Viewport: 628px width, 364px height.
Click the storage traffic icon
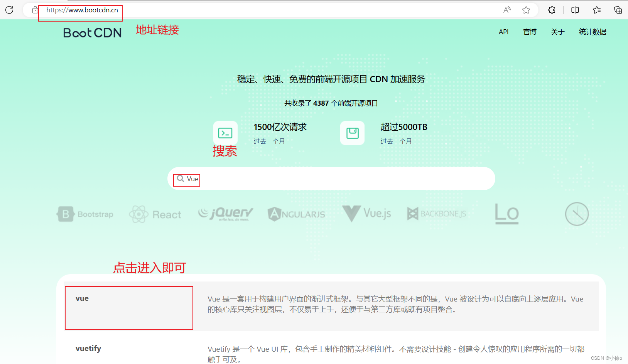point(352,133)
